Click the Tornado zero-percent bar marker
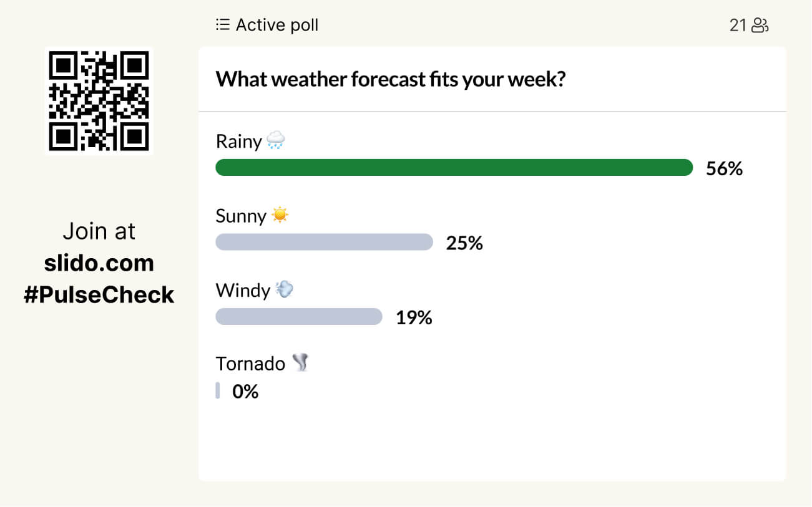This screenshot has width=812, height=507. coord(218,391)
